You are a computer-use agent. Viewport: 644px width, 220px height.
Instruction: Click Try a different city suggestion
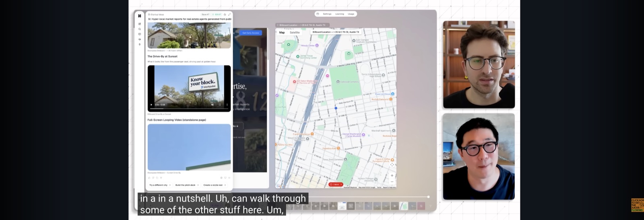pos(160,185)
